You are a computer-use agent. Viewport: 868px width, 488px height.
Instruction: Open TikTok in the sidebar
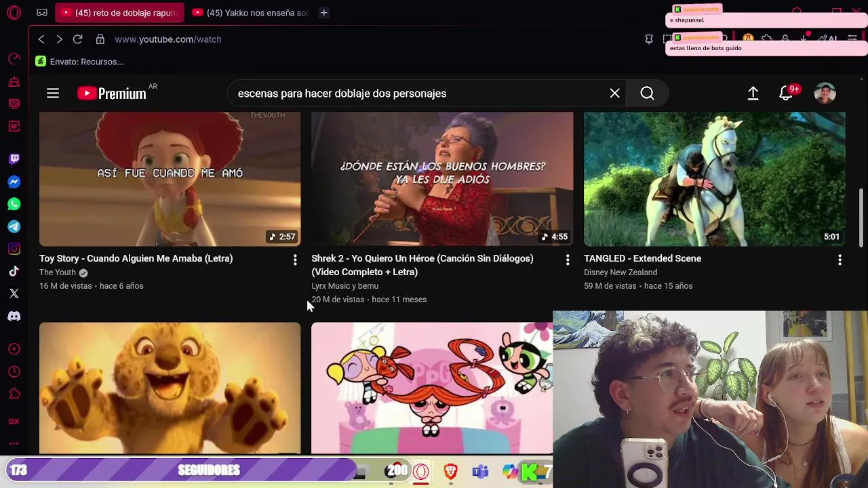pos(14,271)
